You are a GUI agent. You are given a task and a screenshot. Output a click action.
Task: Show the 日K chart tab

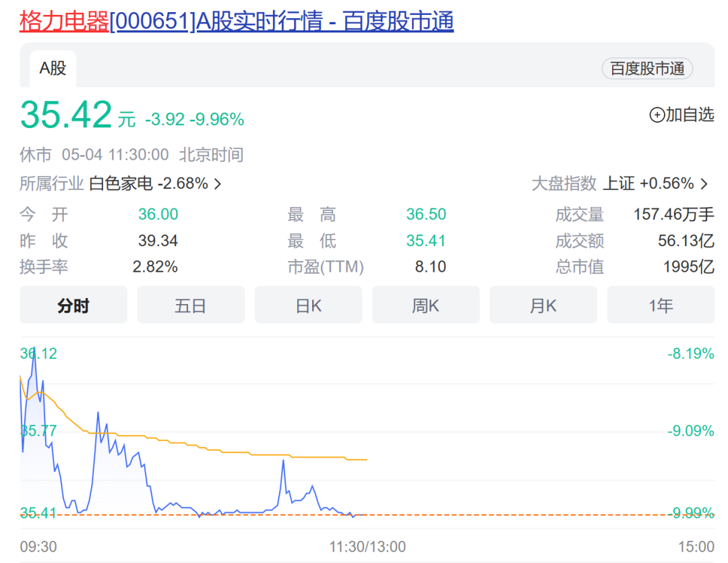(x=308, y=305)
